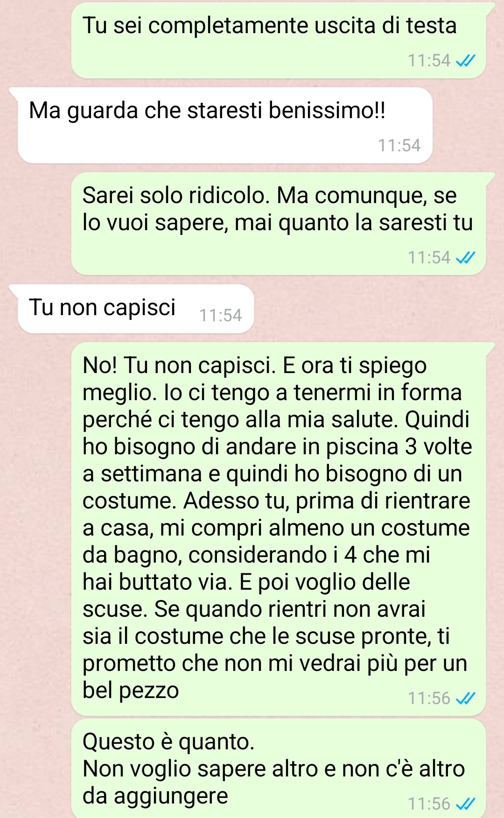Tap the 11:54 timestamp under 'saresti tu'
Viewport: 504px width, 818px height.
(x=429, y=258)
